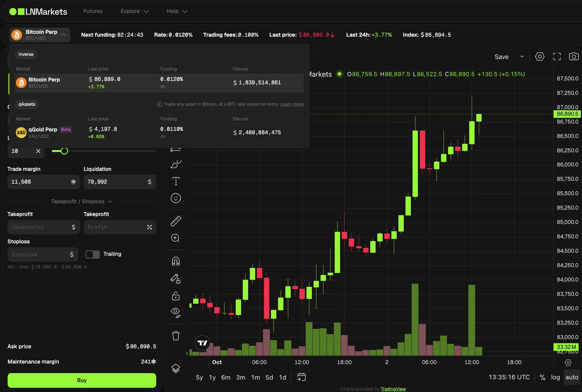The height and width of the screenshot is (392, 582).
Task: Open the Futures page
Action: click(x=93, y=11)
